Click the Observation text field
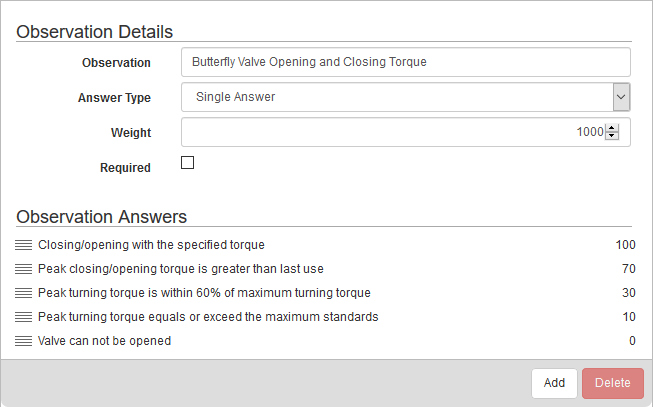 click(406, 62)
